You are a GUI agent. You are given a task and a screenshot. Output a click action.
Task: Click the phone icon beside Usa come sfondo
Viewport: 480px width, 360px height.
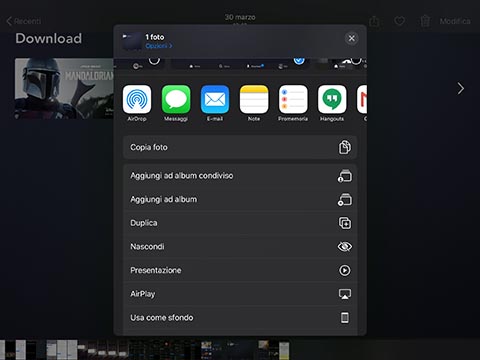click(x=345, y=318)
